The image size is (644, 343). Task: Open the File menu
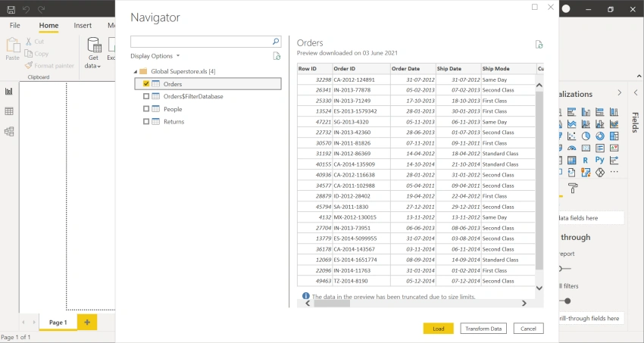(x=15, y=26)
